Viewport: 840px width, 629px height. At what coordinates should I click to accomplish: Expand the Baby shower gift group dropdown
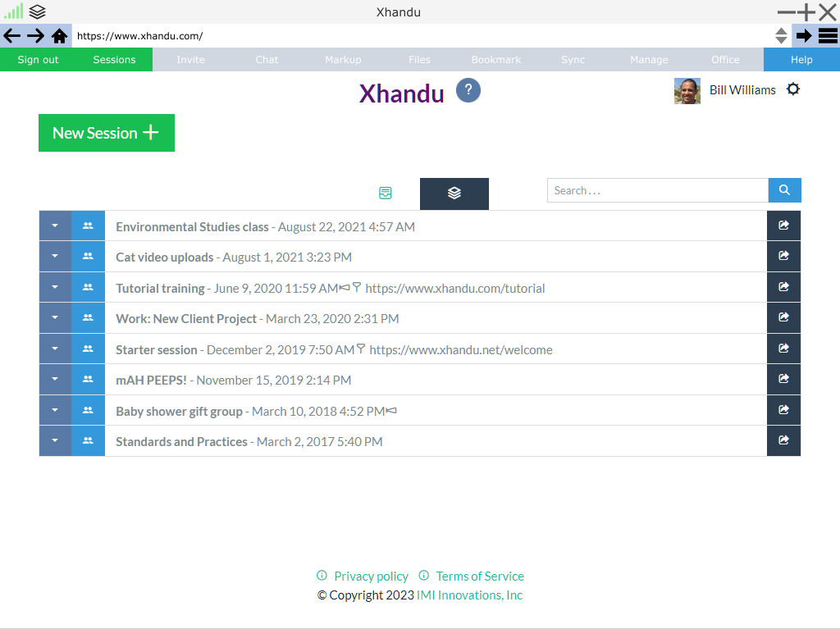pos(55,411)
